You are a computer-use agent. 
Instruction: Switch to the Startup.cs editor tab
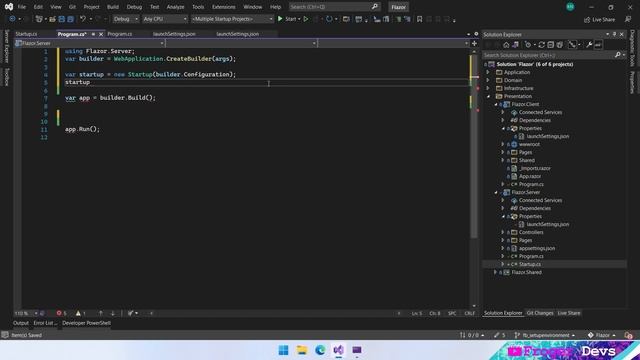[x=26, y=34]
